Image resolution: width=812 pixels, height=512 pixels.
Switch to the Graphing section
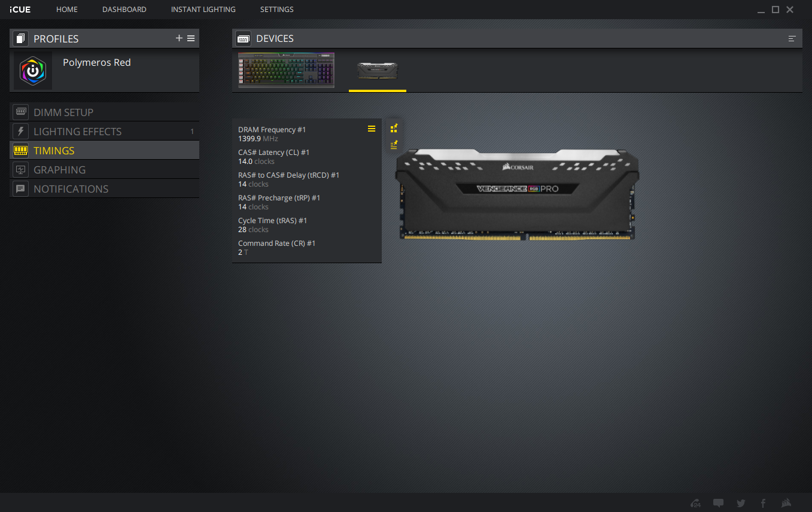pos(59,170)
